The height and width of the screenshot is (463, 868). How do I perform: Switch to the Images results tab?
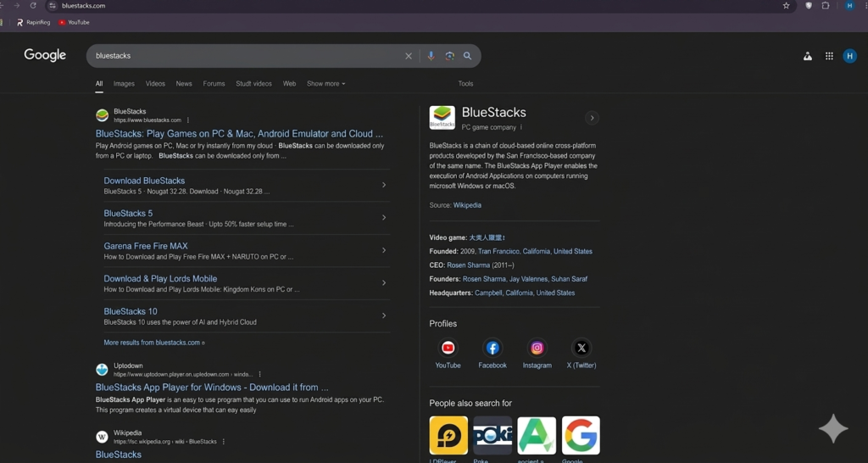[124, 84]
